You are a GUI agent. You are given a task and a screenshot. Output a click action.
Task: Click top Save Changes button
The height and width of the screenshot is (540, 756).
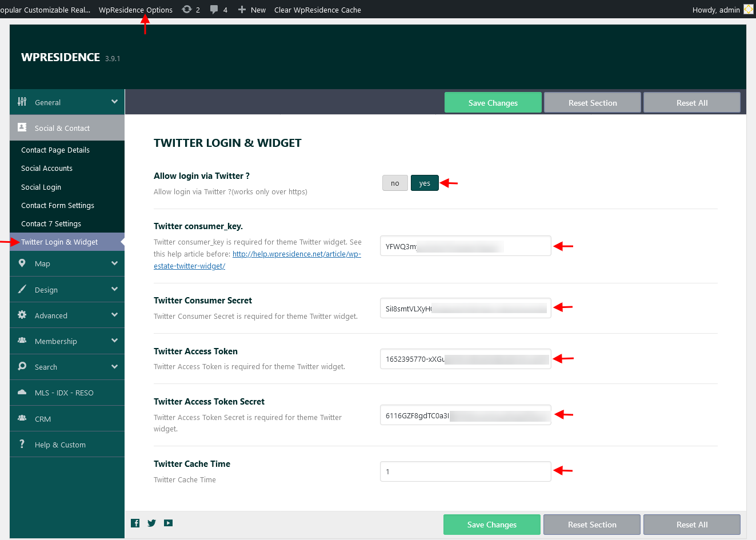pyautogui.click(x=493, y=103)
